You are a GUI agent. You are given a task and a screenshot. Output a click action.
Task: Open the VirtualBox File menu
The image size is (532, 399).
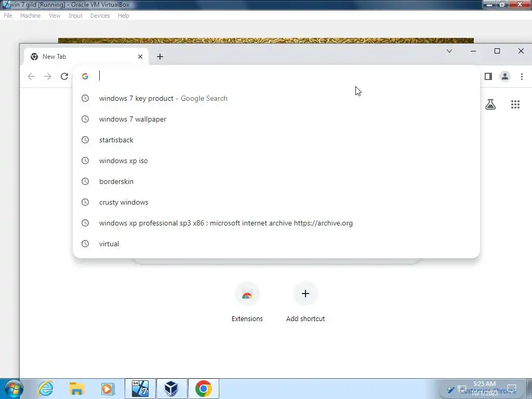pos(8,16)
